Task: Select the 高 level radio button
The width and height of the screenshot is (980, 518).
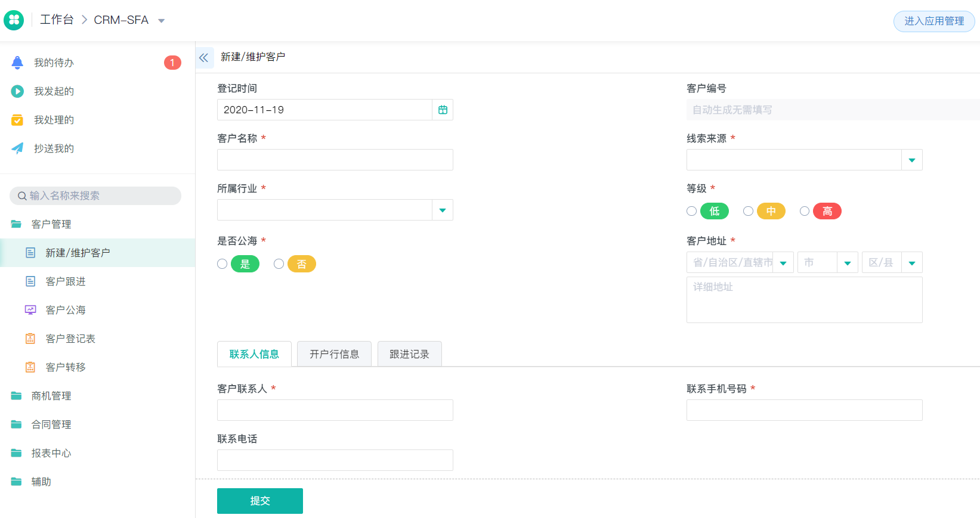Action: [x=805, y=211]
